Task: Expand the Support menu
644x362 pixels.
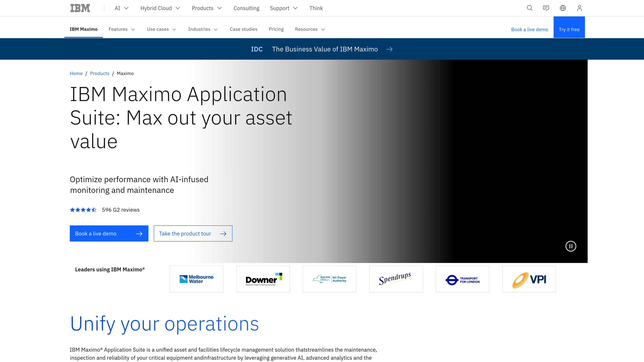Action: coord(284,8)
